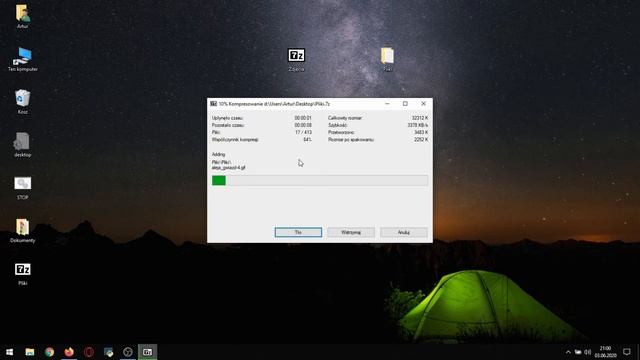640x360 pixels.
Task: Click the 7z icon in the dialog title bar
Action: 213,104
